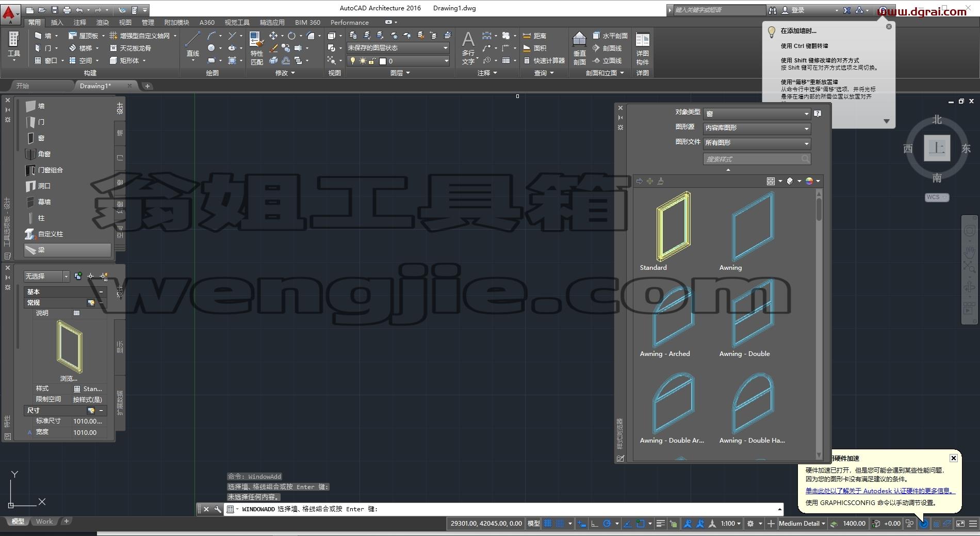
Task: Open the layer 0 selection dropdown
Action: (398, 61)
